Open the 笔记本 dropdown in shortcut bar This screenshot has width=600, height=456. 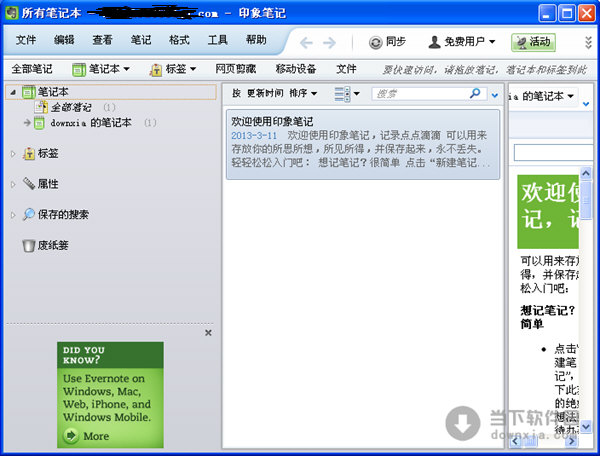pyautogui.click(x=101, y=69)
